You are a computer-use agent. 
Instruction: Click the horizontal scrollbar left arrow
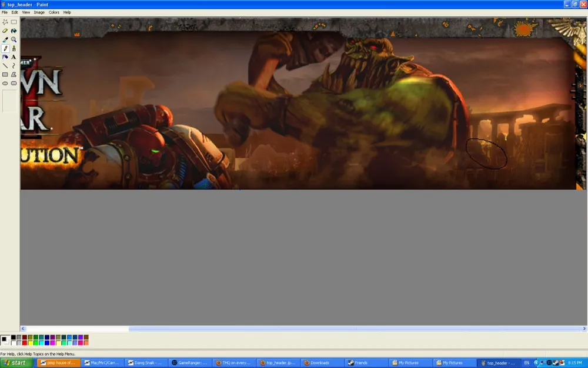point(24,329)
